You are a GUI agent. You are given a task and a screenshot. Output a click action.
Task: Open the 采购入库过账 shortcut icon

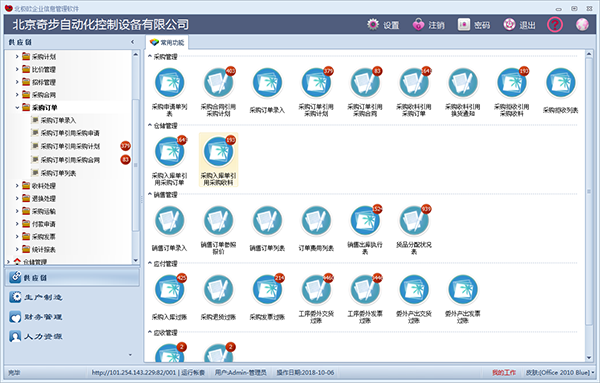click(x=170, y=290)
